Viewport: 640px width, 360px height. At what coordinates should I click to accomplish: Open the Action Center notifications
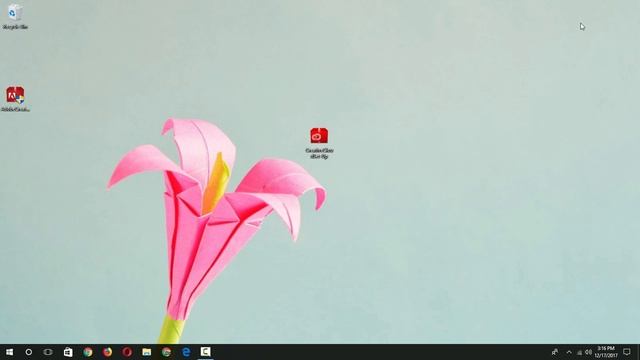pyautogui.click(x=627, y=352)
